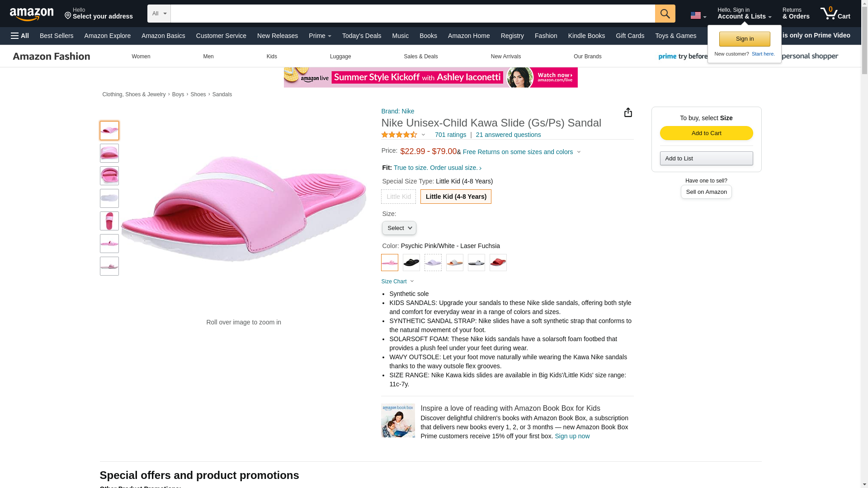Go to the Women fashion tab
Image resolution: width=868 pixels, height=488 pixels.
[x=141, y=56]
